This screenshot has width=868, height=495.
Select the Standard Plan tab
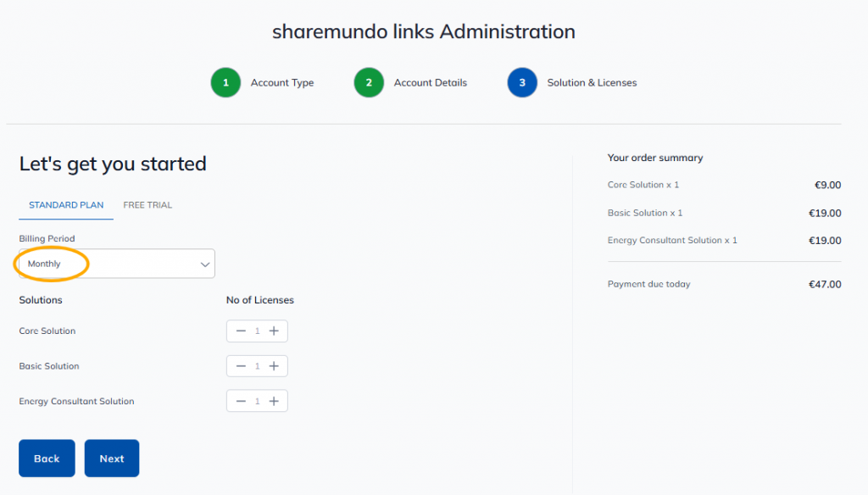(66, 205)
